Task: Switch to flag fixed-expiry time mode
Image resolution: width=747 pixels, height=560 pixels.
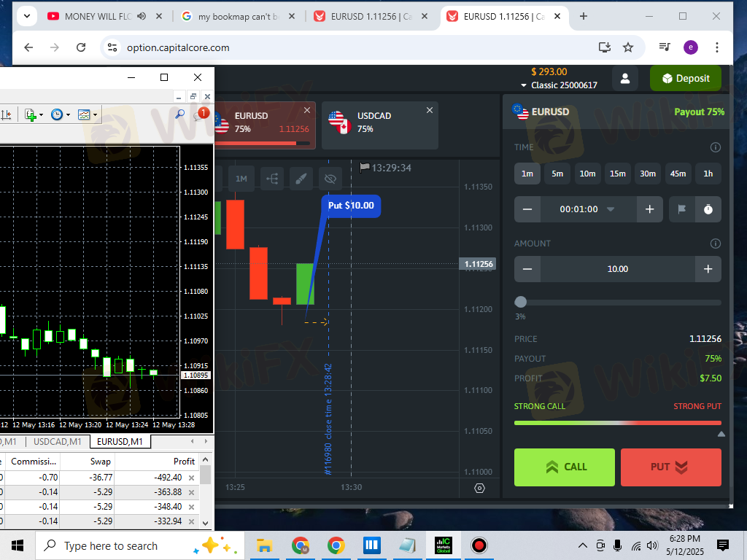Action: click(682, 209)
